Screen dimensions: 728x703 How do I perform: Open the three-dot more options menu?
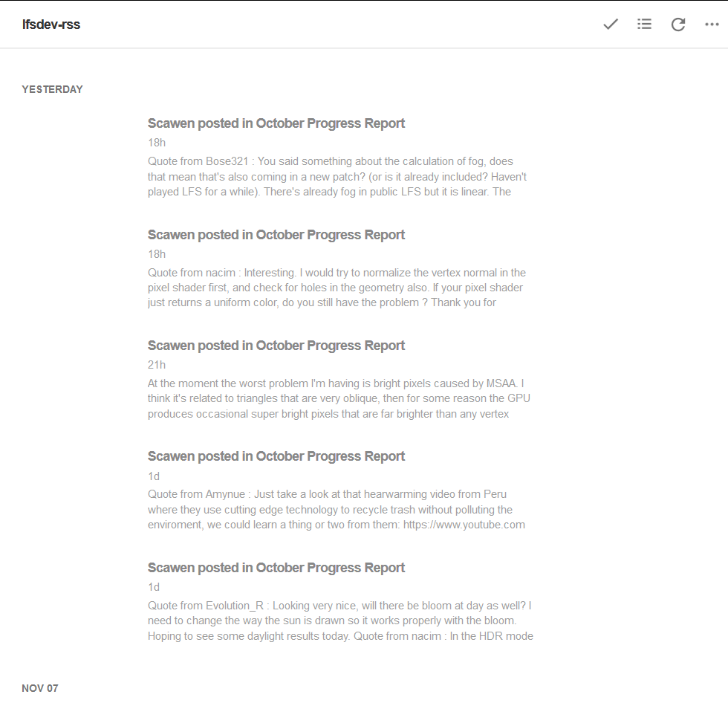pos(712,25)
